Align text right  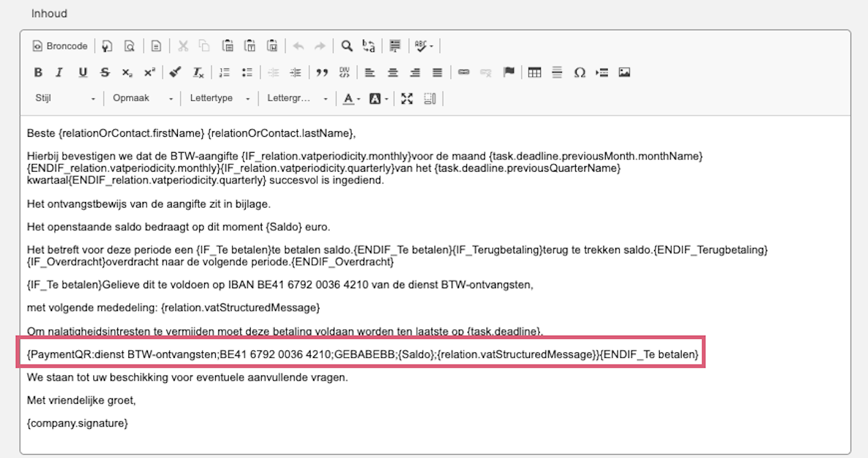tap(415, 73)
